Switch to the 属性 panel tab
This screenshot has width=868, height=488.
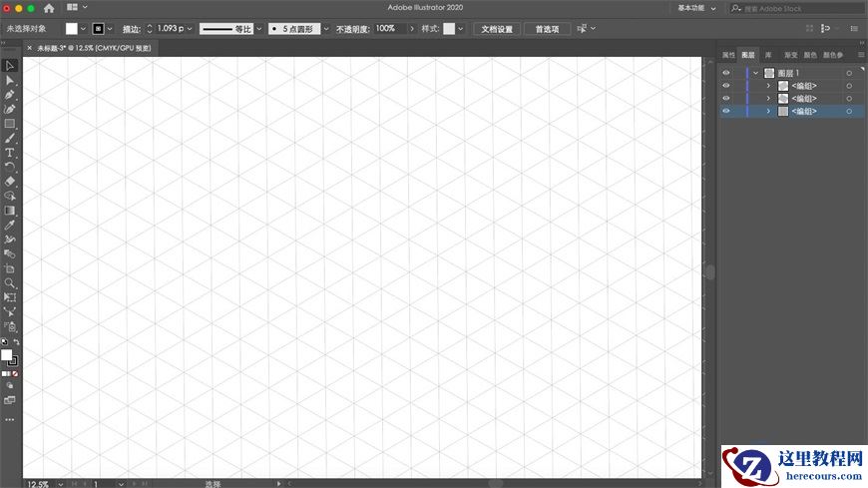728,55
